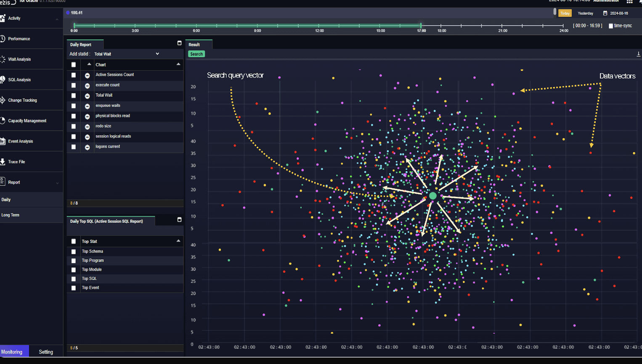Collapse the Activity menu chevron
The image size is (642, 364).
[x=57, y=19]
